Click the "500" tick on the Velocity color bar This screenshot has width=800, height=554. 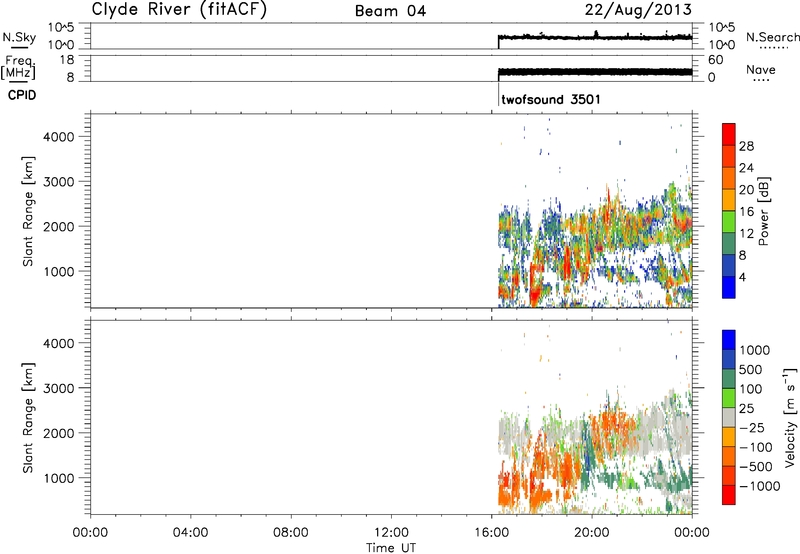tap(751, 369)
